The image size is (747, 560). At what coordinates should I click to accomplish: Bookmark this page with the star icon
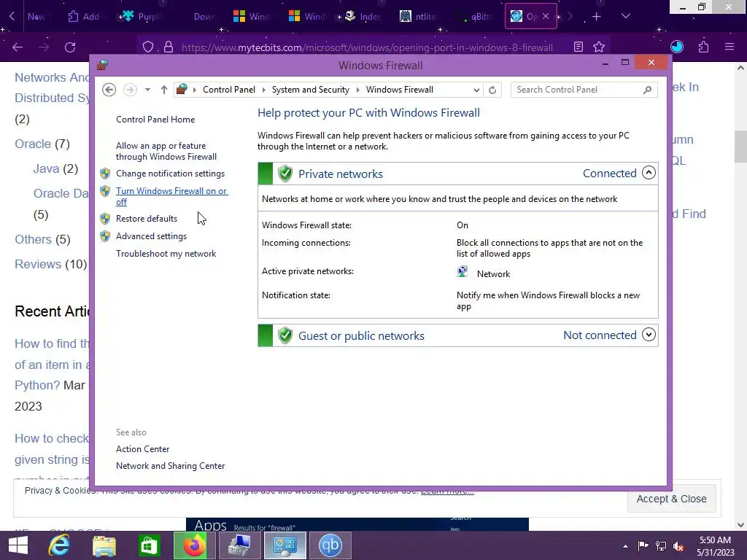pyautogui.click(x=599, y=47)
